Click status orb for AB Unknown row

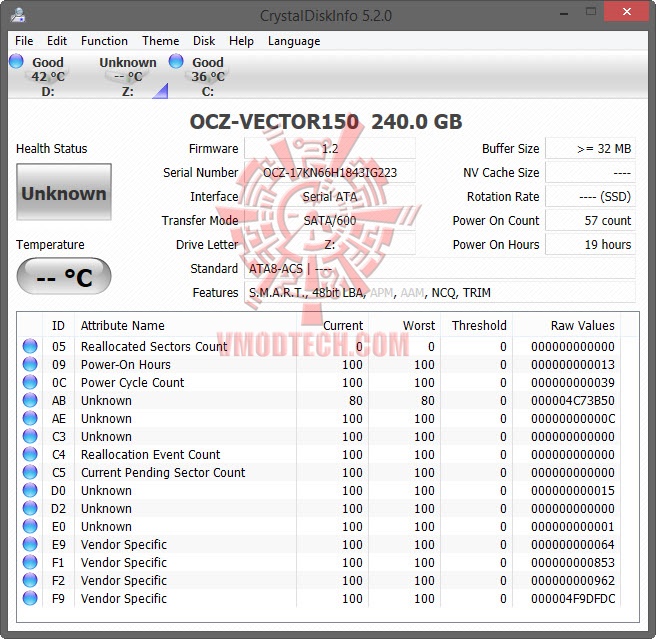pos(30,400)
